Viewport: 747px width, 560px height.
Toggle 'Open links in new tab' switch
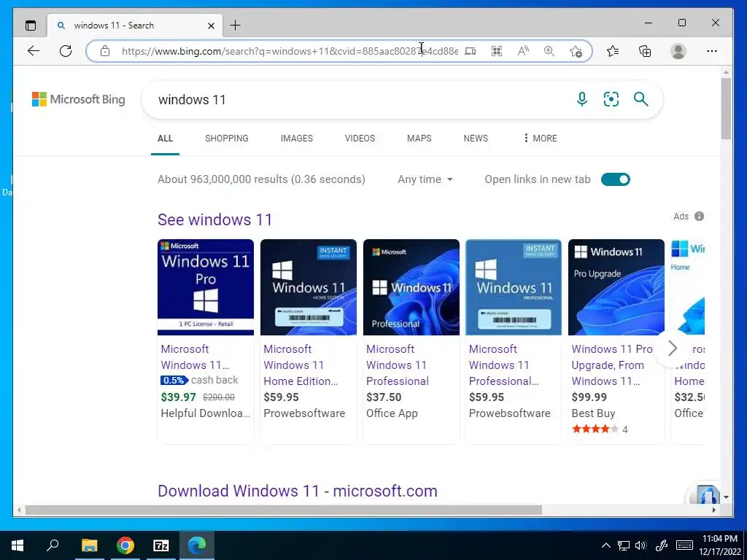tap(615, 179)
